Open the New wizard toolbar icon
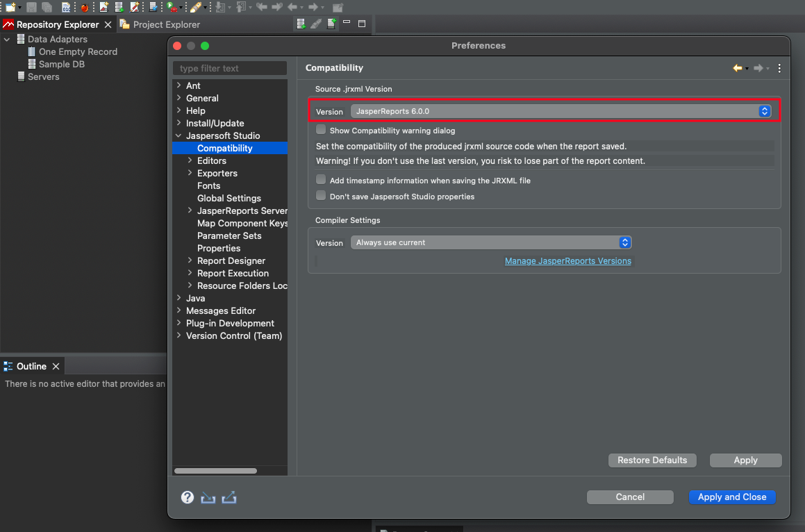This screenshot has width=805, height=532. [11, 7]
